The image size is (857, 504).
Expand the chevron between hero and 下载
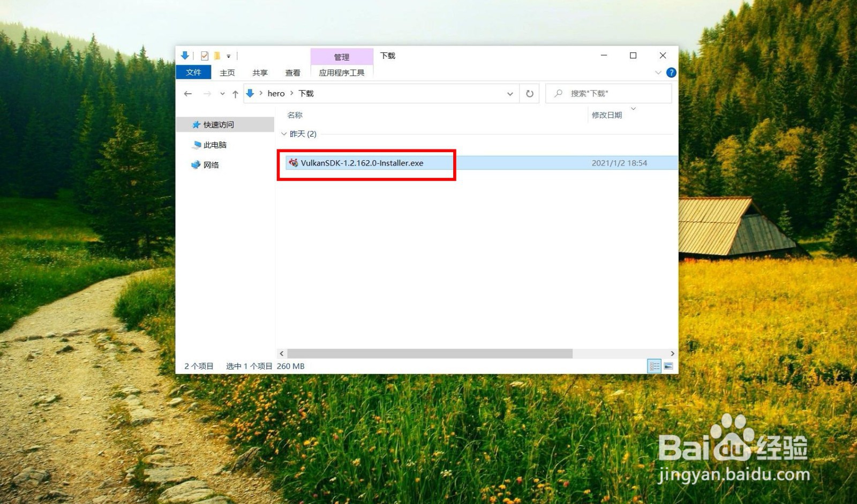pyautogui.click(x=291, y=93)
